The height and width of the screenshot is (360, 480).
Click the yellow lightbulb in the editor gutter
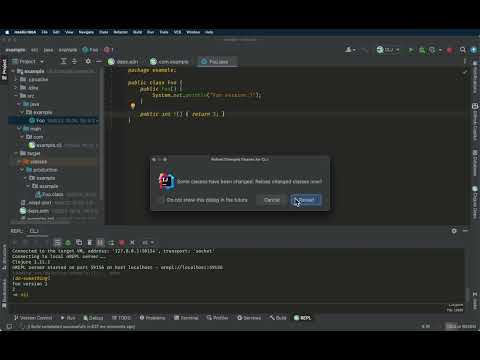133,106
